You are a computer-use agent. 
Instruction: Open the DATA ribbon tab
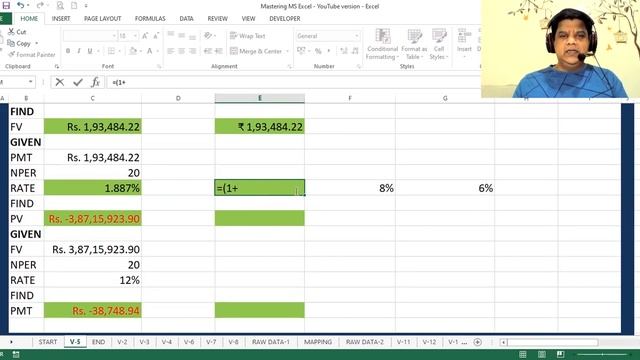point(187,19)
